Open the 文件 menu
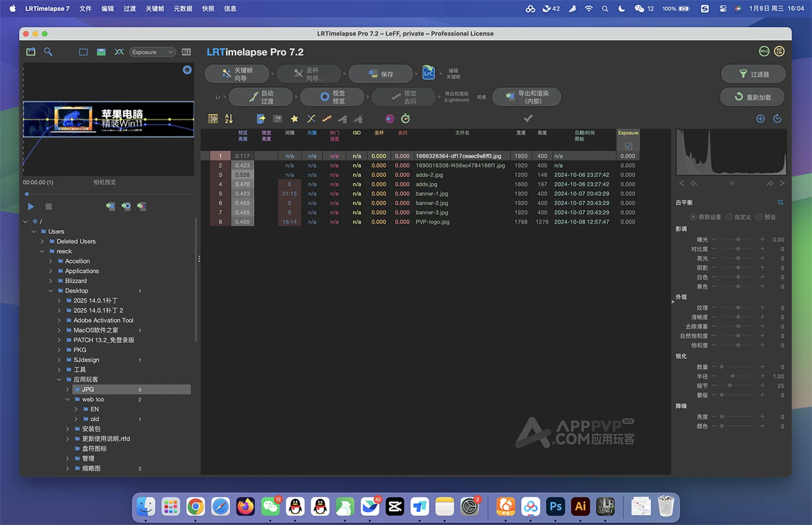The image size is (812, 525). (85, 9)
